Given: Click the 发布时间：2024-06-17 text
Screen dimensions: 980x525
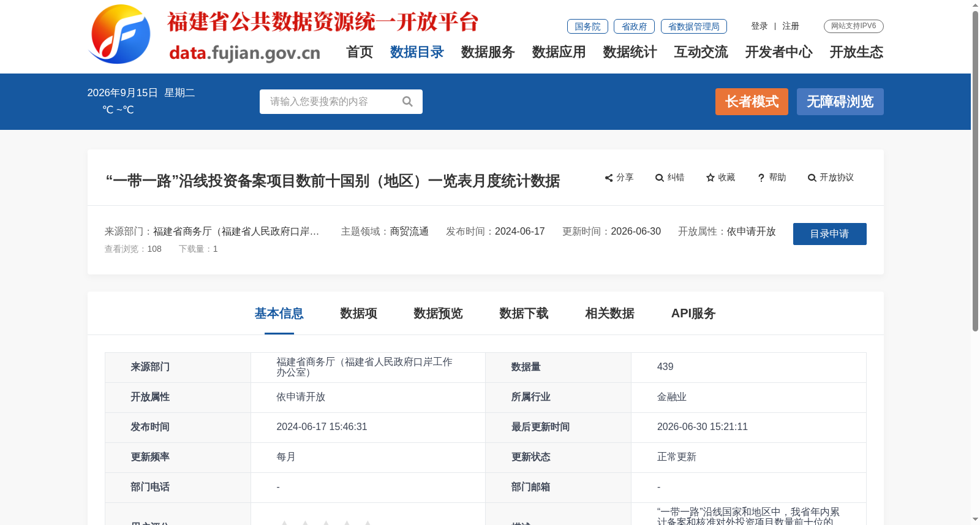Looking at the screenshot, I should pyautogui.click(x=495, y=232).
